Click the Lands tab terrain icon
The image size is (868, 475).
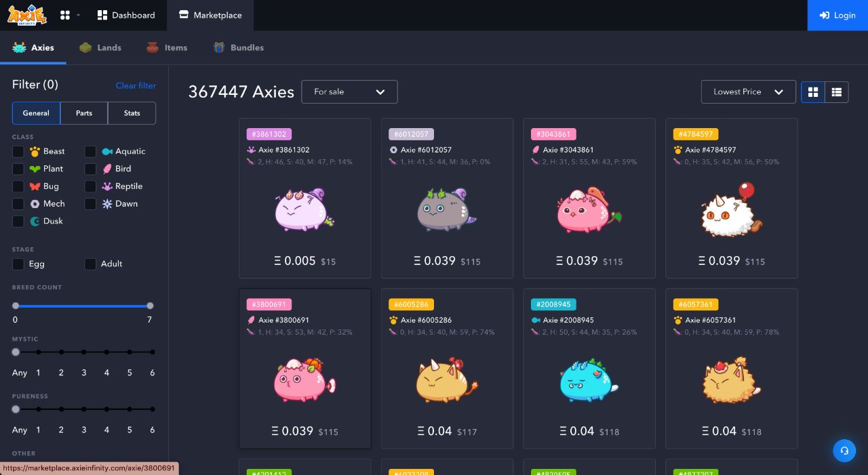coord(85,47)
